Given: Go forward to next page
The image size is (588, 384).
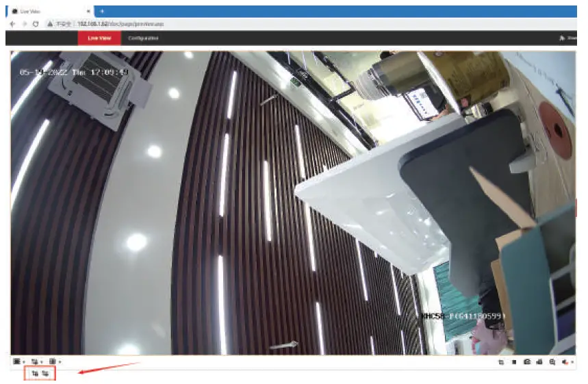Looking at the screenshot, I should coord(25,24).
